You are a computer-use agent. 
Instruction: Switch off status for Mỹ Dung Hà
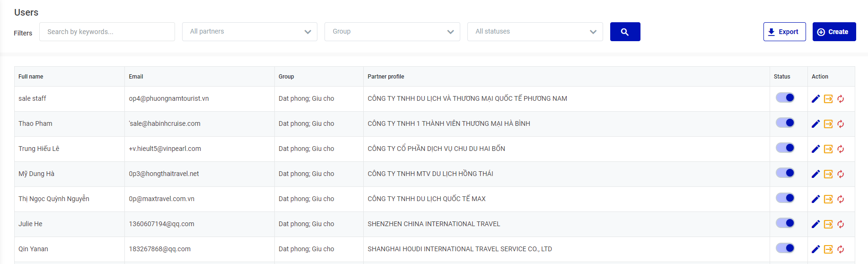click(785, 173)
